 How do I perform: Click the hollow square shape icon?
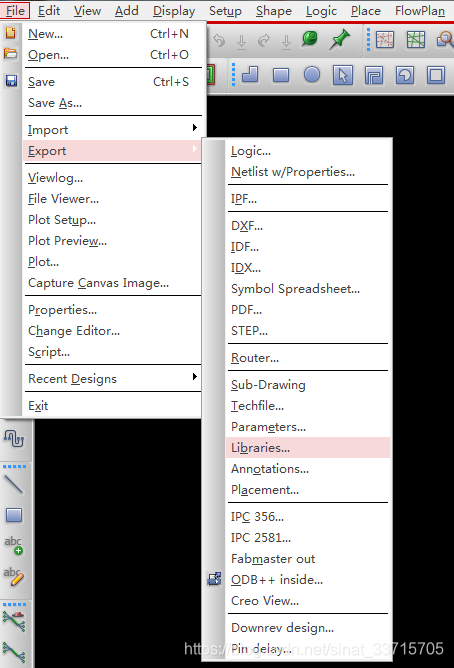pyautogui.click(x=436, y=75)
